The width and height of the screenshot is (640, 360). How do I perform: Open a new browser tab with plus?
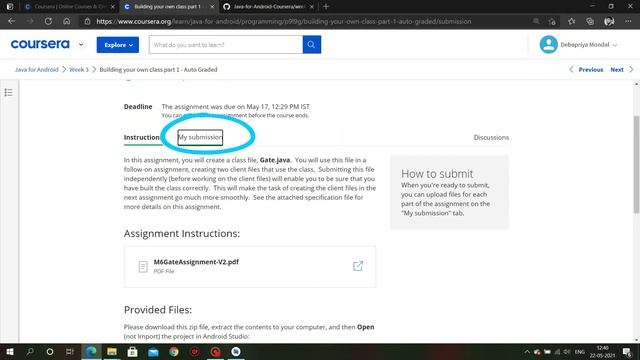pos(326,7)
